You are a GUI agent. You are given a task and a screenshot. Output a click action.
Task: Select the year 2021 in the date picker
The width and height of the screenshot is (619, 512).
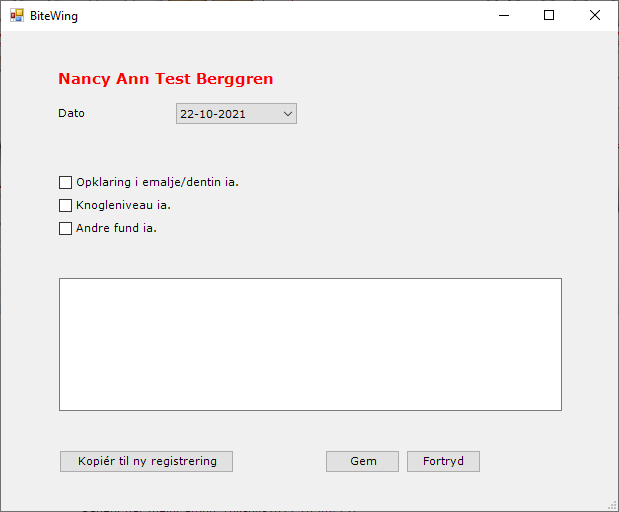click(x=232, y=114)
